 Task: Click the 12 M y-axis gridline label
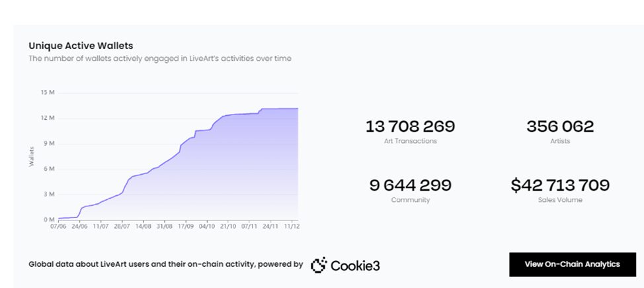tap(47, 118)
